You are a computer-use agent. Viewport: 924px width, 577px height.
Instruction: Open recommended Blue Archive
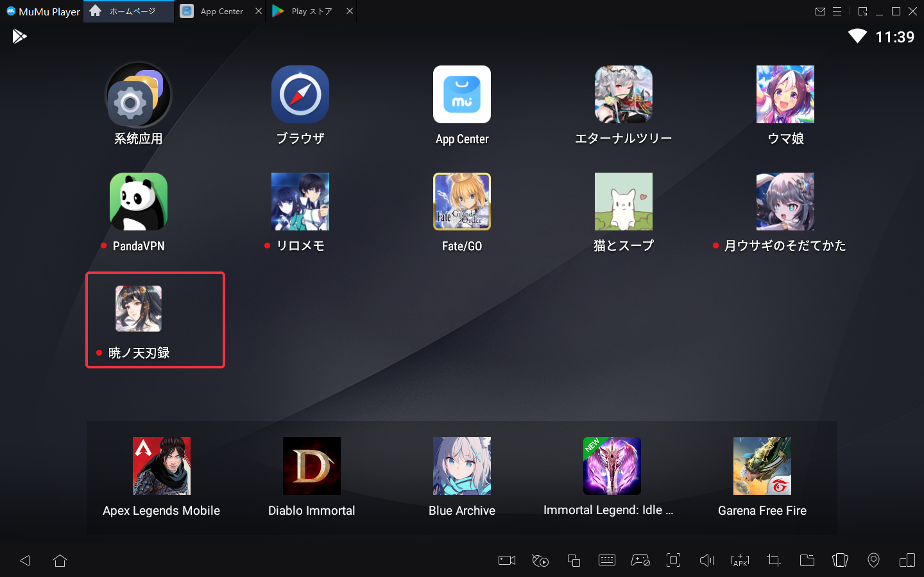(x=462, y=466)
